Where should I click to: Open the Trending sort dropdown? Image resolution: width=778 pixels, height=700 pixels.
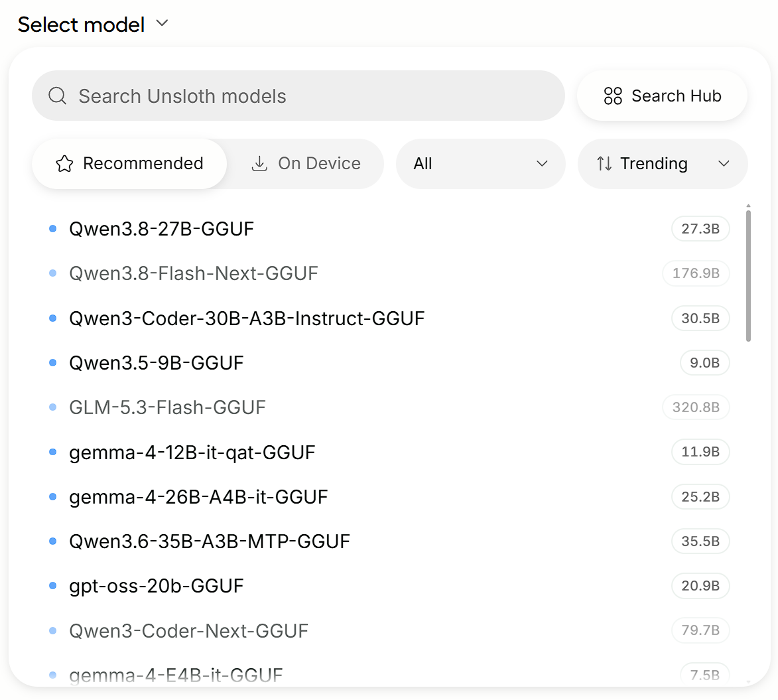663,164
